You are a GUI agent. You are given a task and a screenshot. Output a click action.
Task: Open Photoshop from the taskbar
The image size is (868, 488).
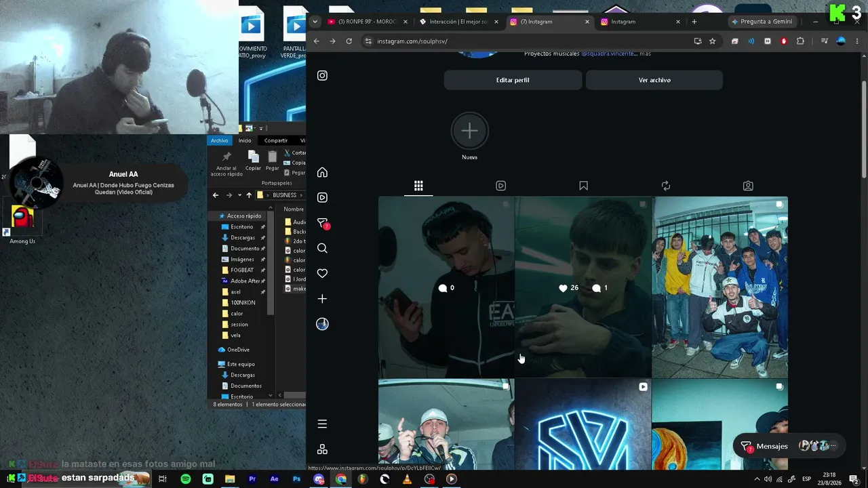(x=296, y=479)
